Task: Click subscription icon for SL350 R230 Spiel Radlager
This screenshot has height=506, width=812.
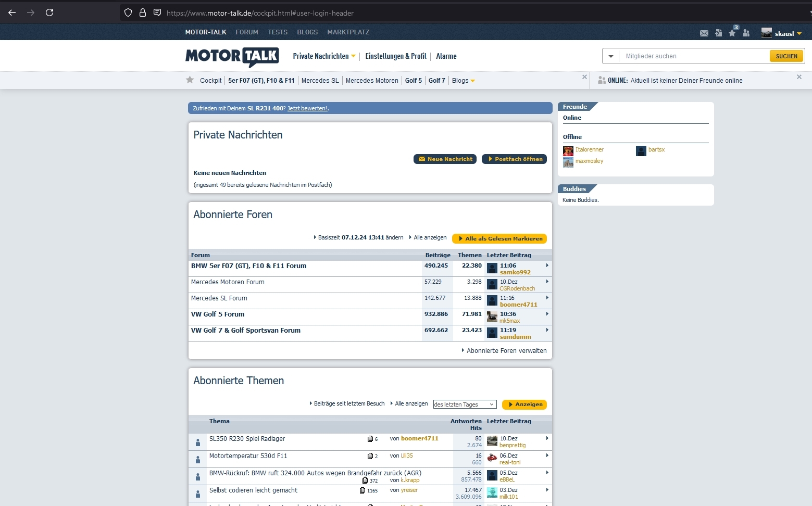Action: pos(198,442)
